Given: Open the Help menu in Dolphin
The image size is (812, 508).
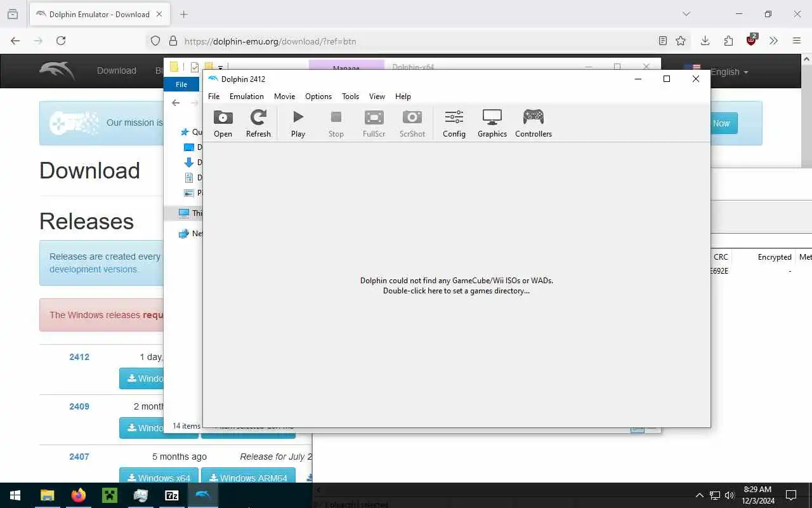Looking at the screenshot, I should tap(403, 97).
